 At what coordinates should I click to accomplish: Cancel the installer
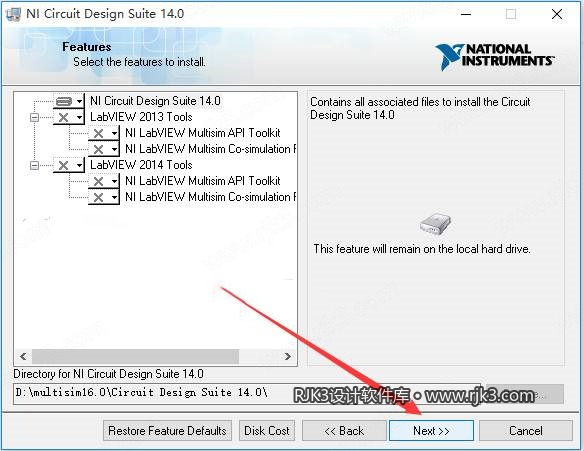[x=526, y=431]
